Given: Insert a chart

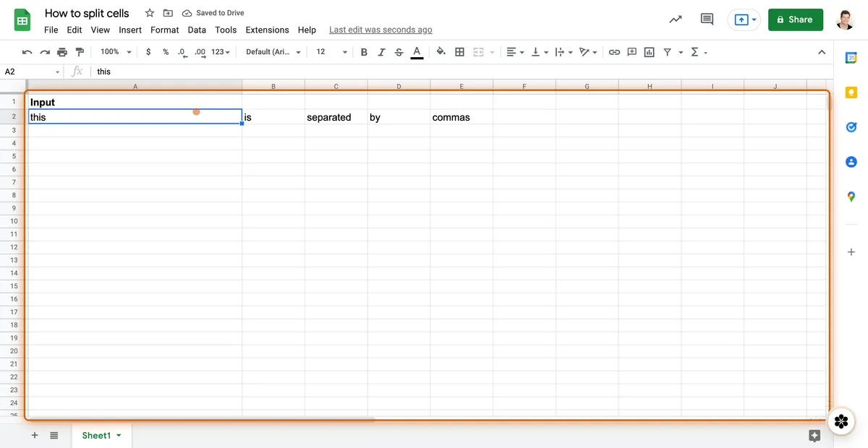Looking at the screenshot, I should coord(649,51).
